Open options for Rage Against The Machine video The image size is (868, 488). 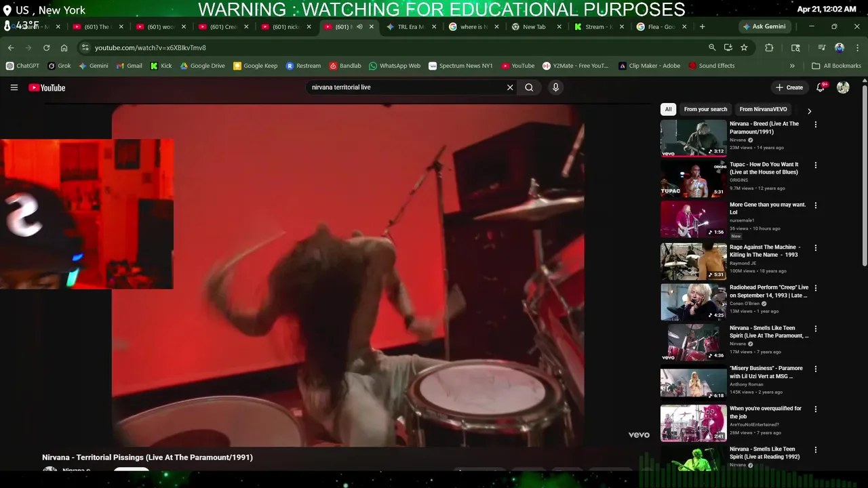click(815, 248)
